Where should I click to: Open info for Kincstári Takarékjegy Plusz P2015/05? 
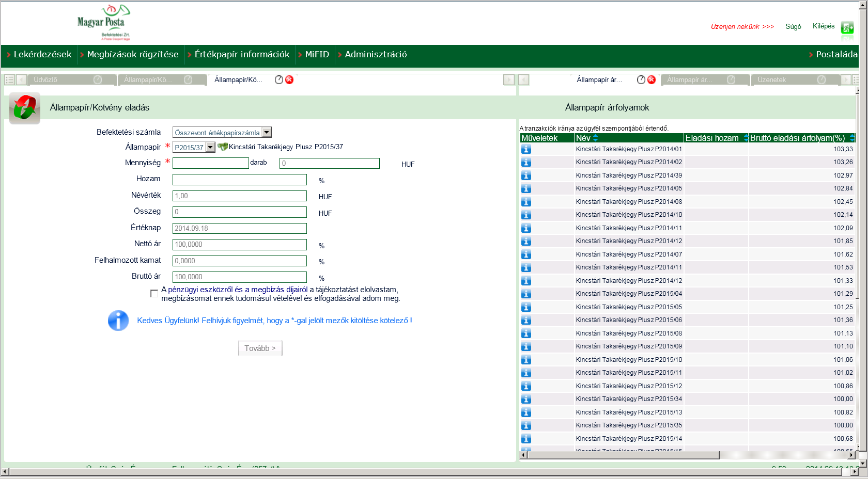tap(526, 307)
